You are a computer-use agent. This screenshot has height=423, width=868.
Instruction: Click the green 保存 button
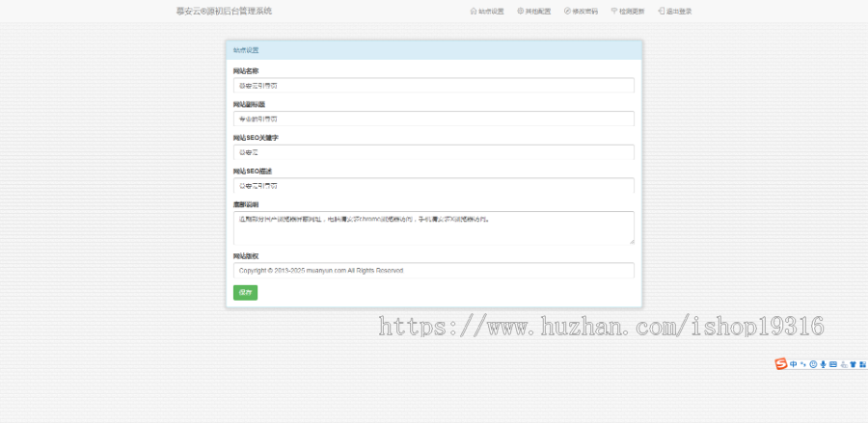(245, 293)
